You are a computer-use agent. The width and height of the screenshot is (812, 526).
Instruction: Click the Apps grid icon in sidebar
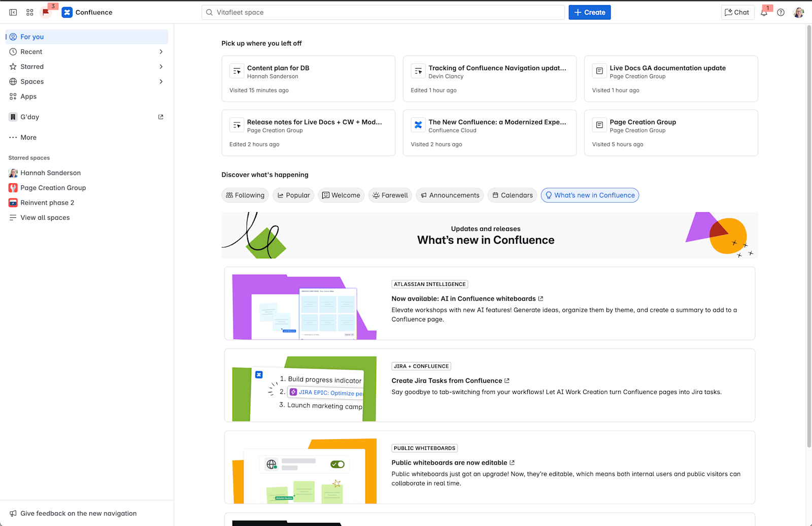pyautogui.click(x=13, y=96)
